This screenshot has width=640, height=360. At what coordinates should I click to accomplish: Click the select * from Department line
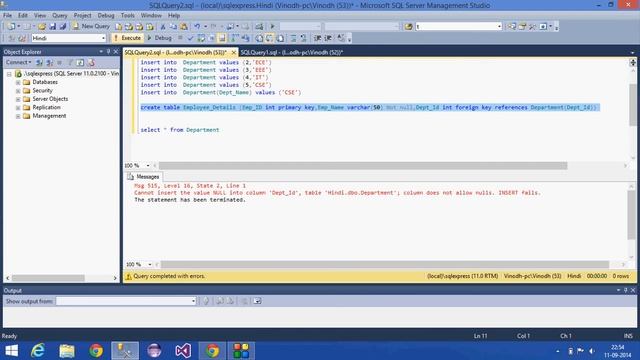pyautogui.click(x=180, y=130)
